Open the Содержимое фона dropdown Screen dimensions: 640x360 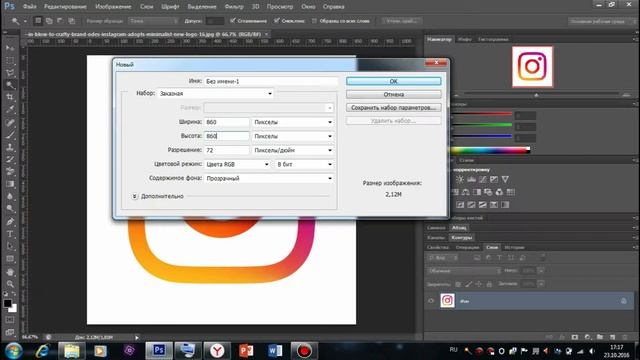tap(269, 178)
